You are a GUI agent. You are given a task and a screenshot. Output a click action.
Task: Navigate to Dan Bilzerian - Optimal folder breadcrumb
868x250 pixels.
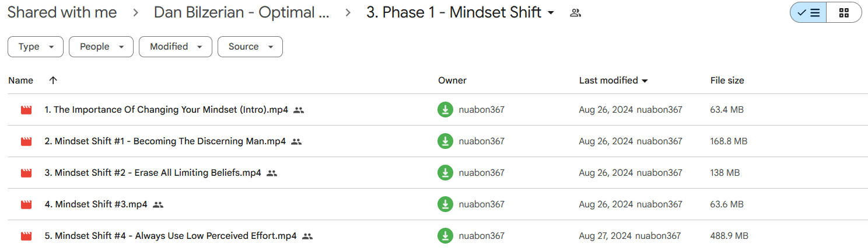(242, 12)
